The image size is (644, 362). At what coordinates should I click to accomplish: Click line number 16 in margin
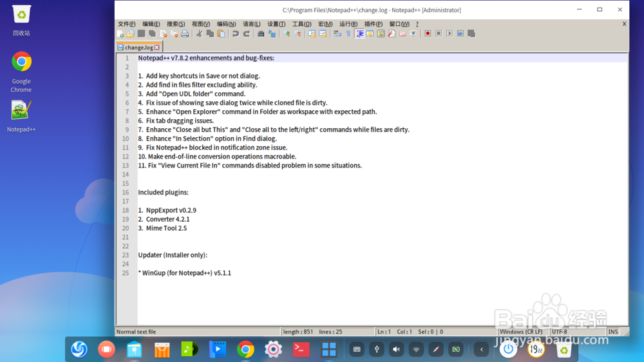point(126,193)
